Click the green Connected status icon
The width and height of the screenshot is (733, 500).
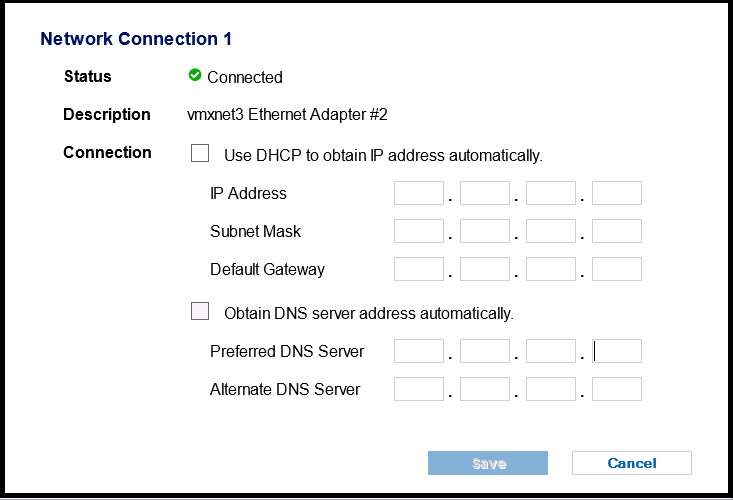click(195, 75)
